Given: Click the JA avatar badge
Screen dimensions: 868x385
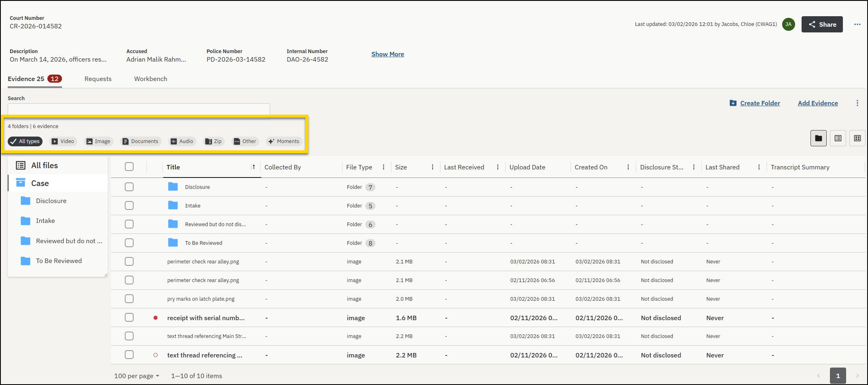Looking at the screenshot, I should (x=789, y=24).
